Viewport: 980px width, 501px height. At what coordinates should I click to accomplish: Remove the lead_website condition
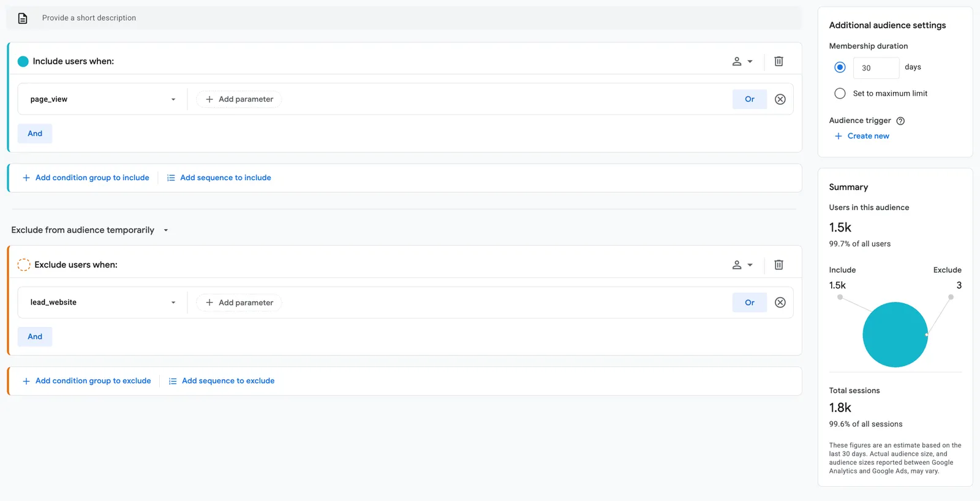click(780, 303)
